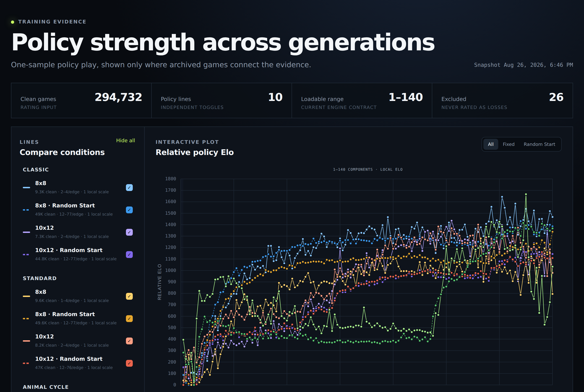Image resolution: width=584 pixels, height=392 pixels.
Task: Click the '294,732' clean games value
Action: pos(118,97)
